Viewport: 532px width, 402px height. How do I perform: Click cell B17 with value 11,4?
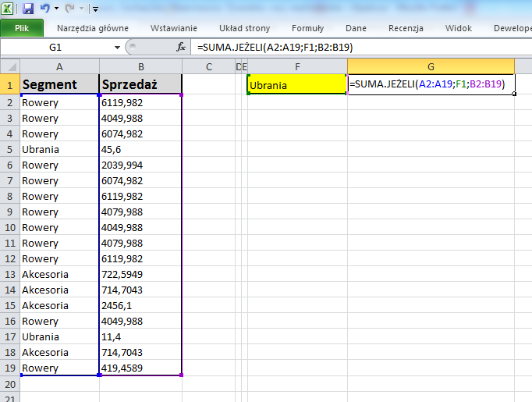141,336
